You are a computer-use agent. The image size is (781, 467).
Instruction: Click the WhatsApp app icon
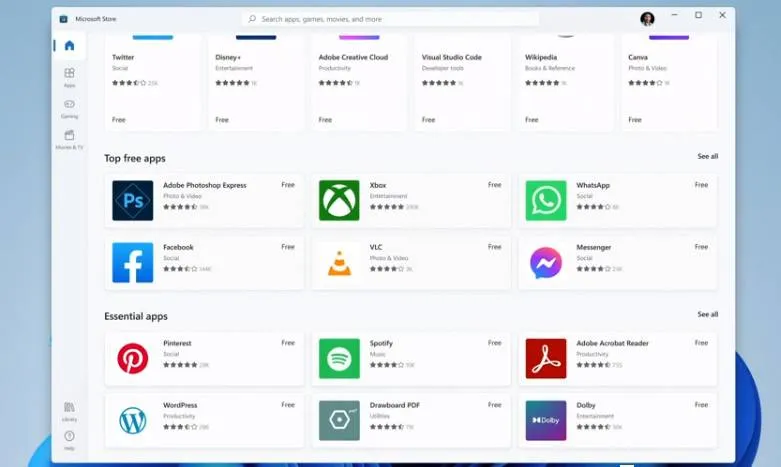(546, 201)
